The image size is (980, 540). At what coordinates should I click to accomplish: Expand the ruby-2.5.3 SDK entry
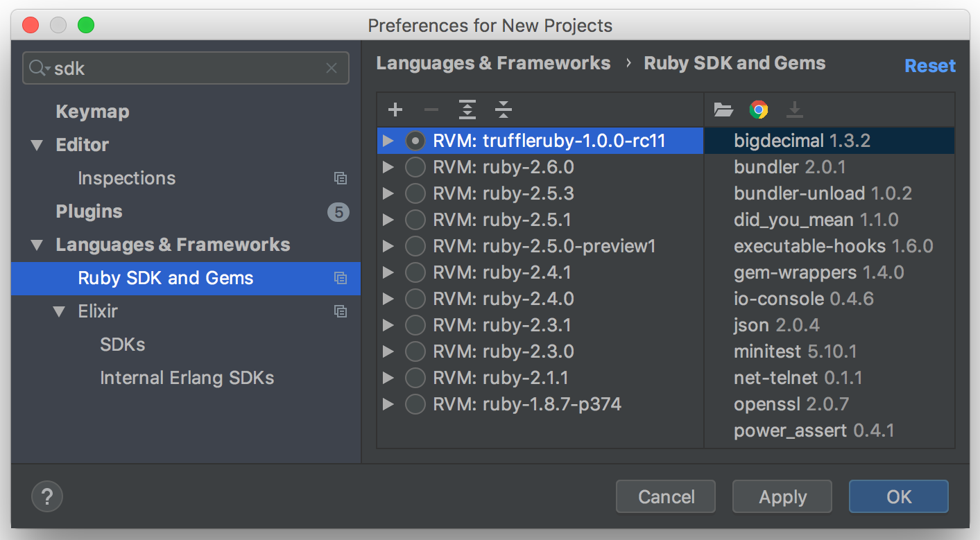tap(388, 193)
